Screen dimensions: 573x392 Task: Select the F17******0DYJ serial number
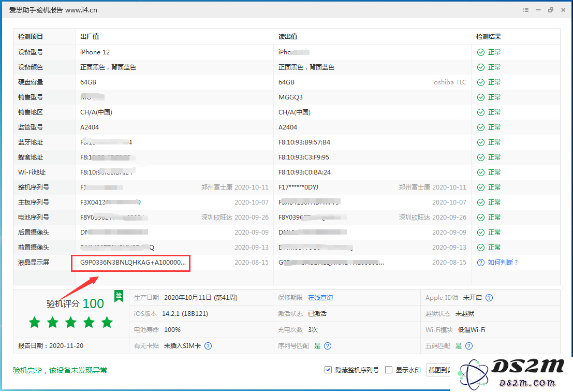(x=298, y=187)
